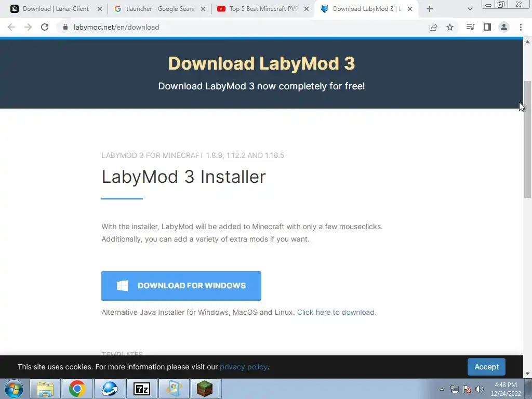Click the 'LabyMod 3 Installer' heading
Viewport: 532px width, 399px height.
coord(183,177)
